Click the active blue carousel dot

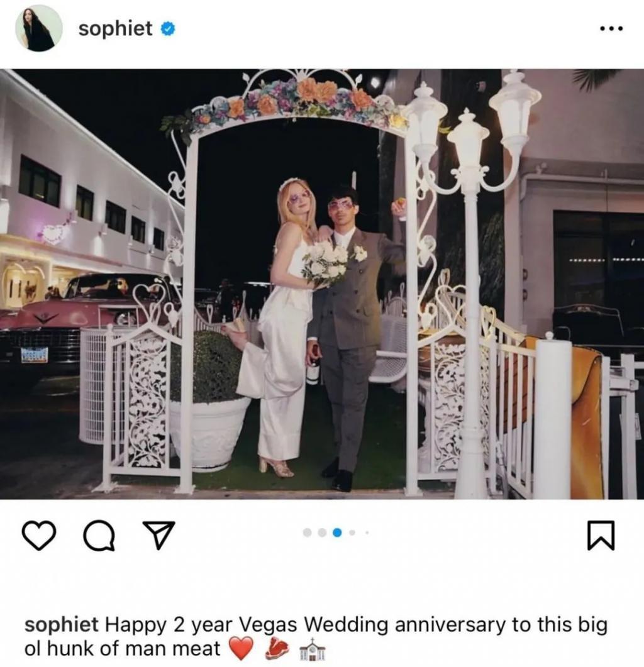pyautogui.click(x=337, y=532)
